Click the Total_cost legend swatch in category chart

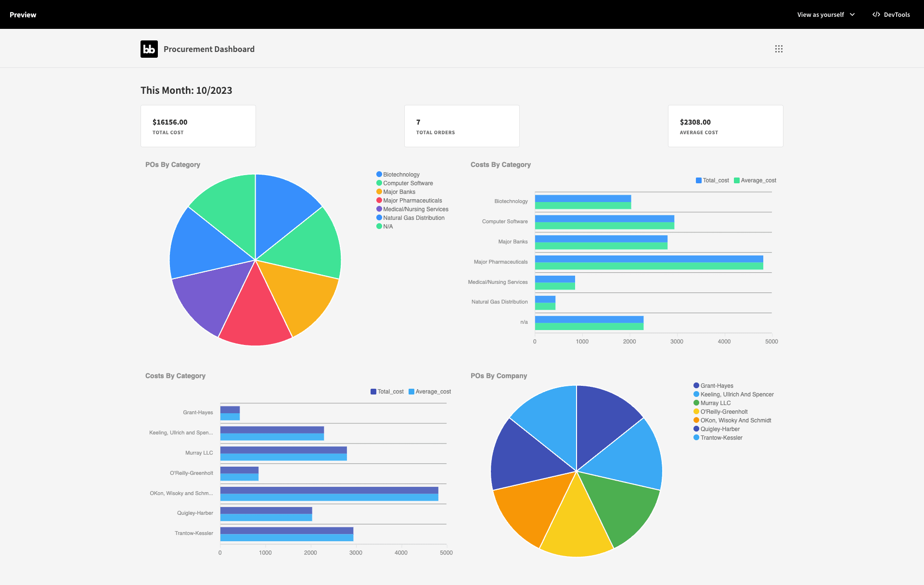click(699, 180)
